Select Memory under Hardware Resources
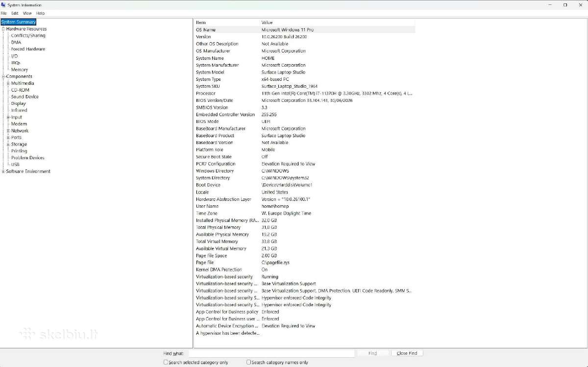 click(x=20, y=70)
